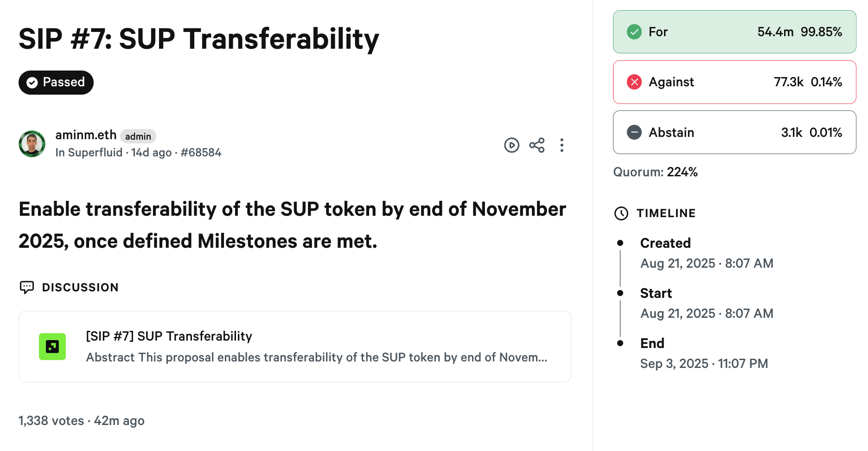Viewport: 868px width, 451px height.
Task: Open the three-dot more options menu
Action: coord(562,145)
